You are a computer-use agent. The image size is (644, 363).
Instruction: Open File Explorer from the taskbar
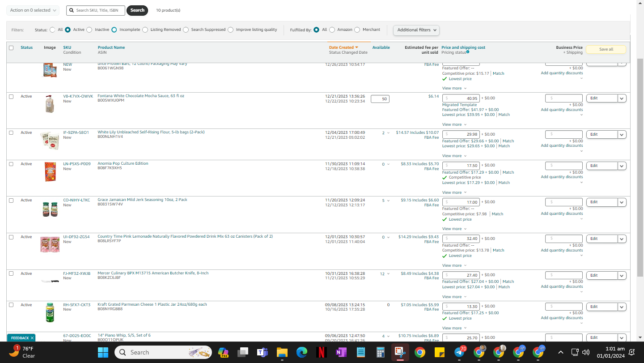click(282, 352)
